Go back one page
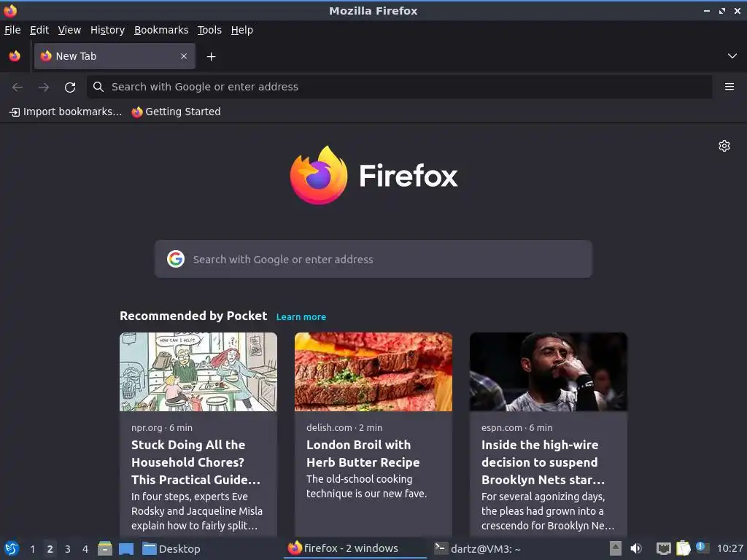The width and height of the screenshot is (747, 560). click(18, 87)
